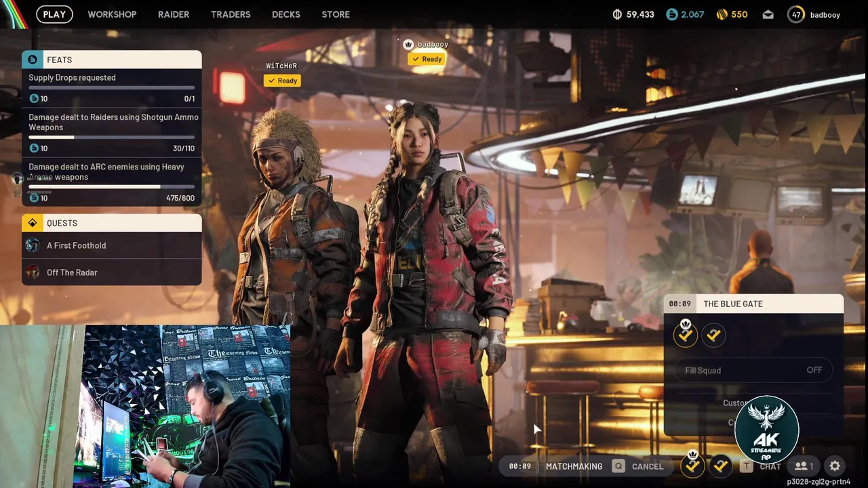The image size is (868, 488).
Task: Click the Shotgun Ammo feat progress bar
Action: coord(112,137)
